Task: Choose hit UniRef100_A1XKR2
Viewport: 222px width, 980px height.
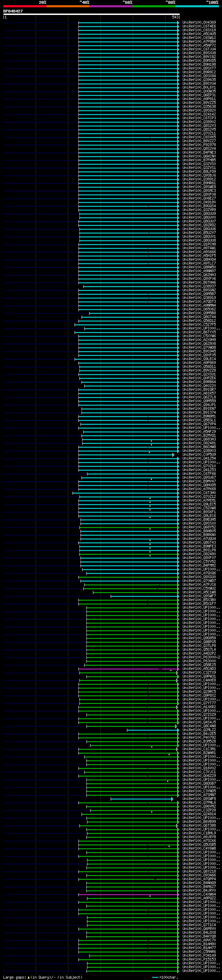Action: point(199,707)
